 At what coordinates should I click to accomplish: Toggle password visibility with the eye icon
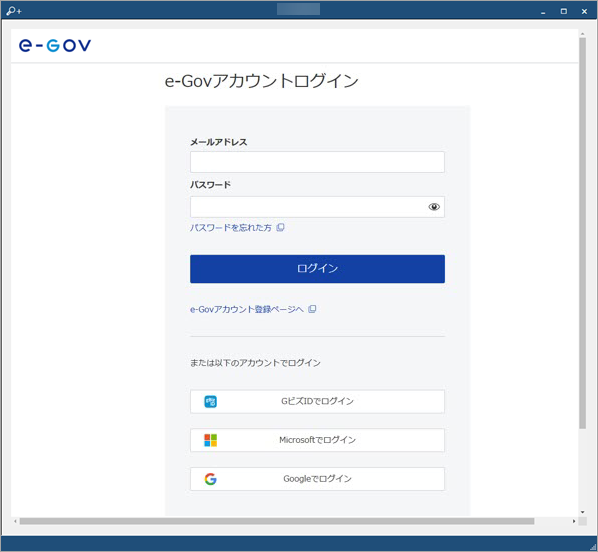[434, 207]
